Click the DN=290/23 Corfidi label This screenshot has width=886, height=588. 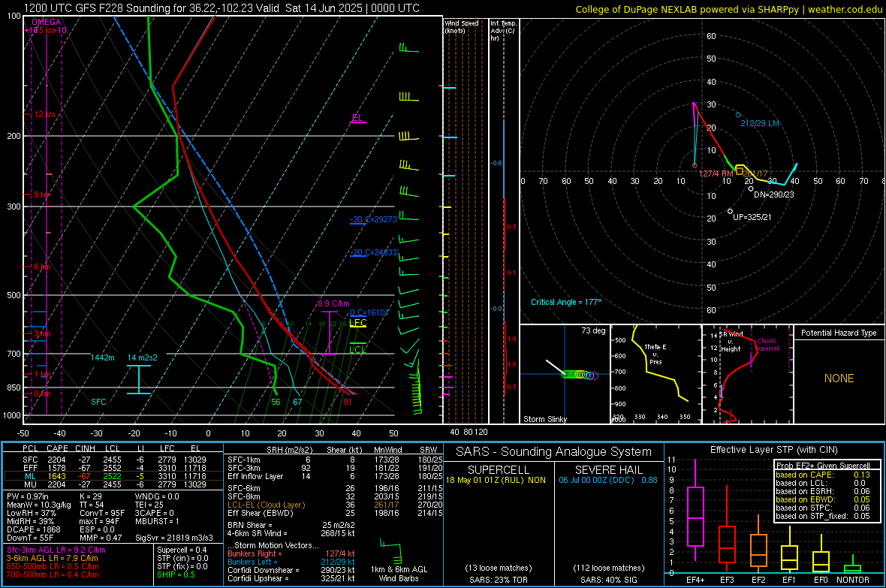click(774, 194)
